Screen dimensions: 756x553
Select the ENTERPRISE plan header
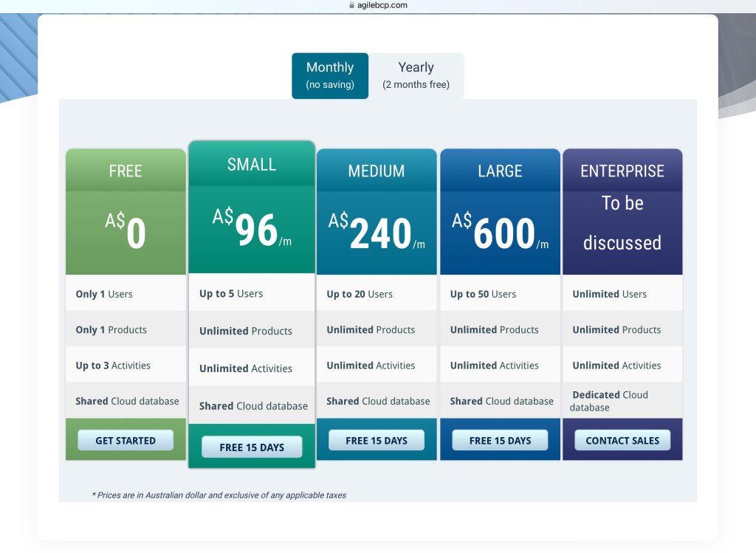622,171
